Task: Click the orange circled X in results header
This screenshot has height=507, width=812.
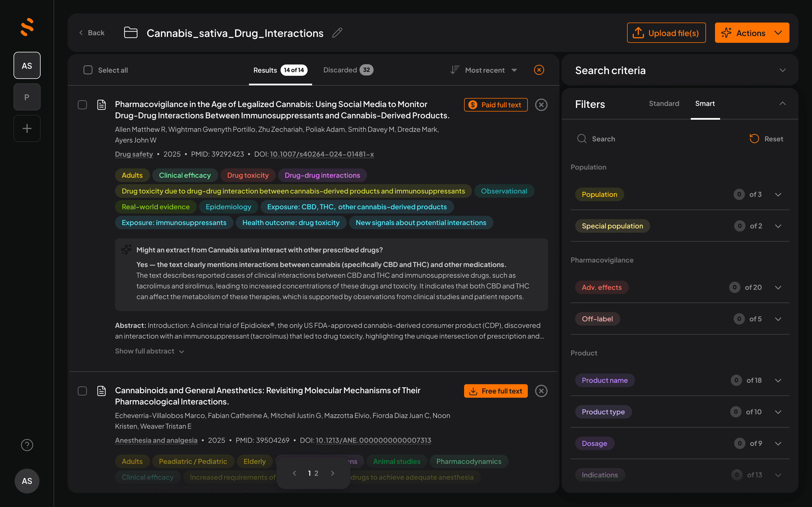Action: [x=539, y=70]
